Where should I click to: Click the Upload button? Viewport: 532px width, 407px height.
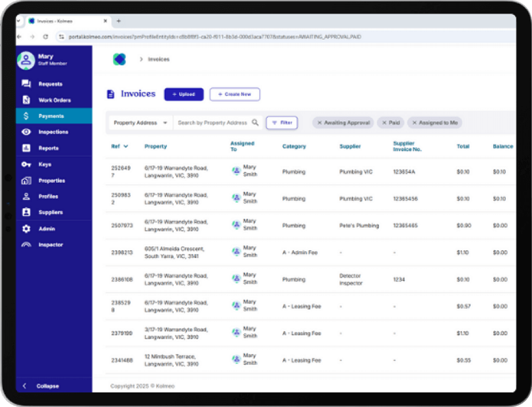pyautogui.click(x=184, y=94)
